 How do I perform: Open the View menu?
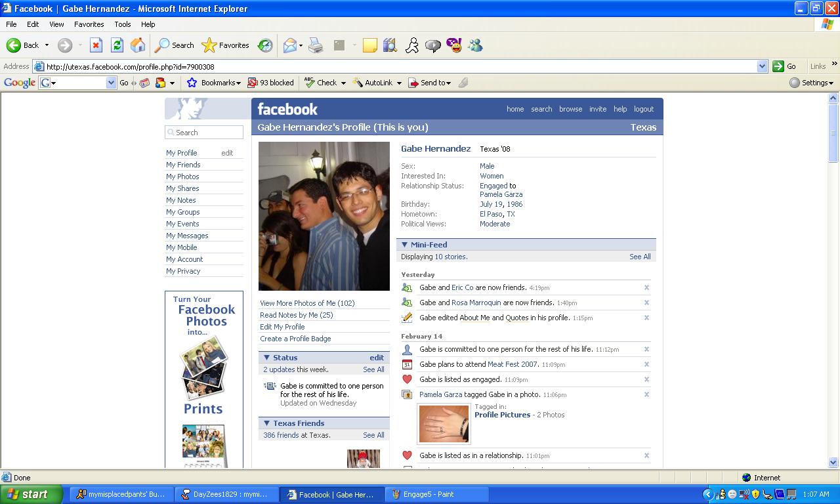(x=56, y=24)
